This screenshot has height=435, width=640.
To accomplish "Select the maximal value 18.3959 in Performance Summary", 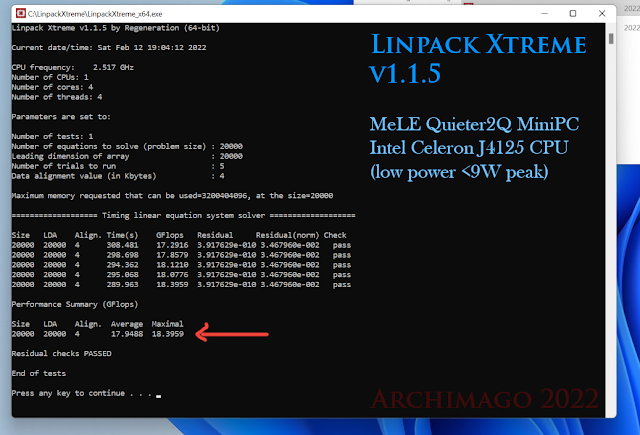I will [x=167, y=334].
